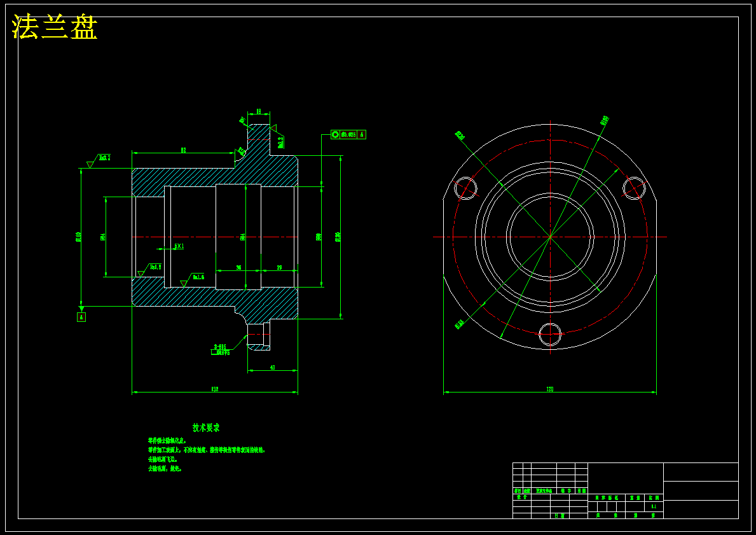Click the 日期 cell in title block

pos(560,516)
